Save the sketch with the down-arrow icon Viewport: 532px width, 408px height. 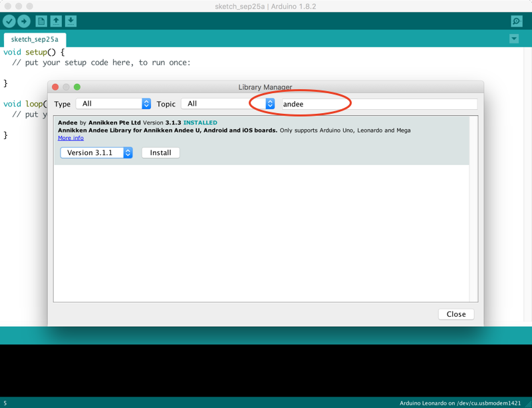click(70, 21)
